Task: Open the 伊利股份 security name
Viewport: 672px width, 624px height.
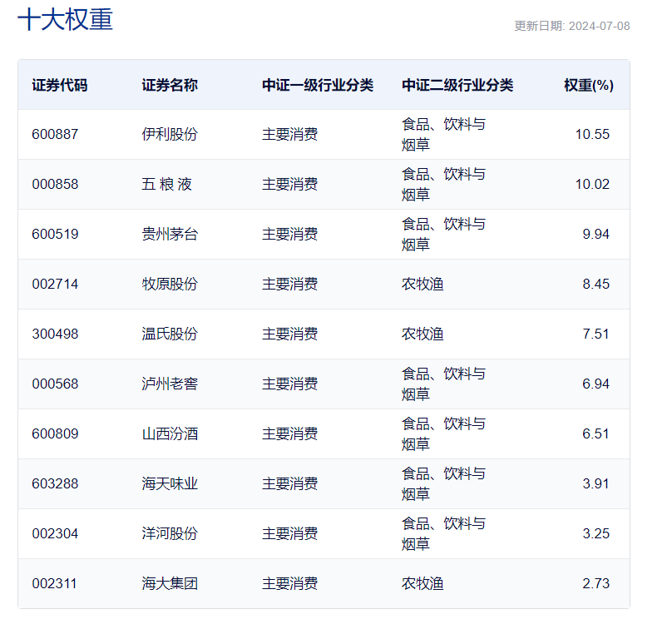Action: (x=170, y=134)
